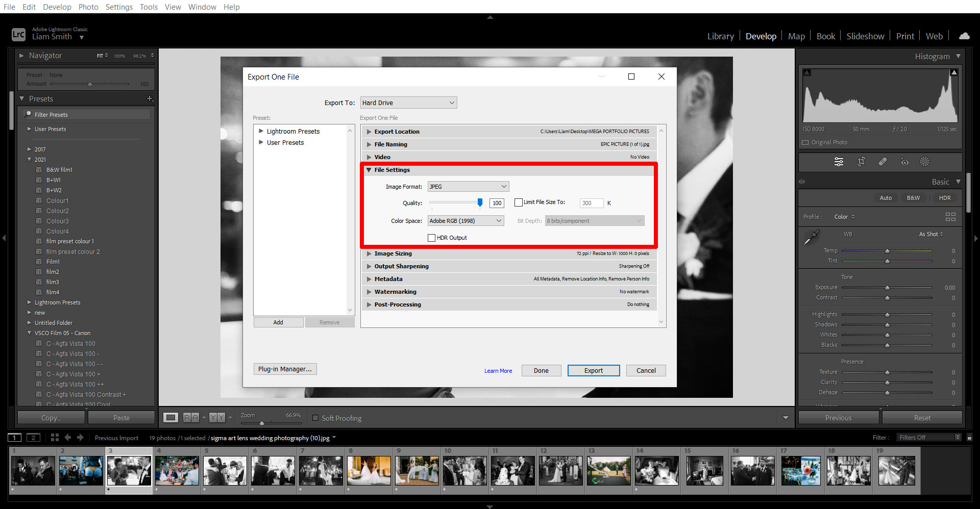Select the Red Eye Correction tool
Viewport: 980px width, 509px height.
coord(904,162)
